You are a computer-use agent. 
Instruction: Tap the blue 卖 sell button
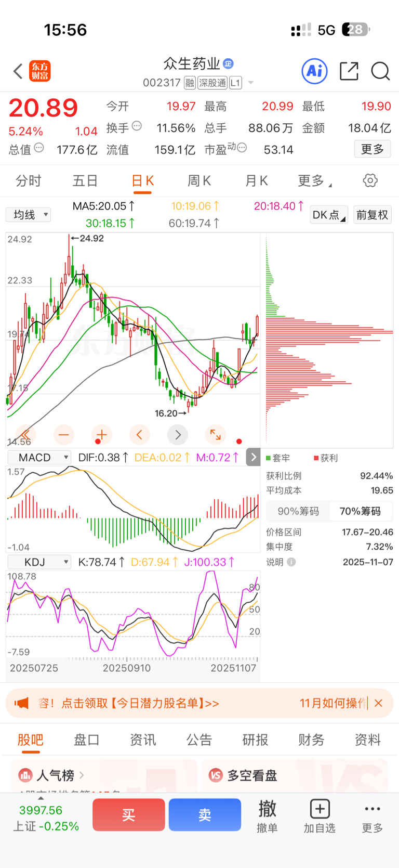click(x=205, y=814)
